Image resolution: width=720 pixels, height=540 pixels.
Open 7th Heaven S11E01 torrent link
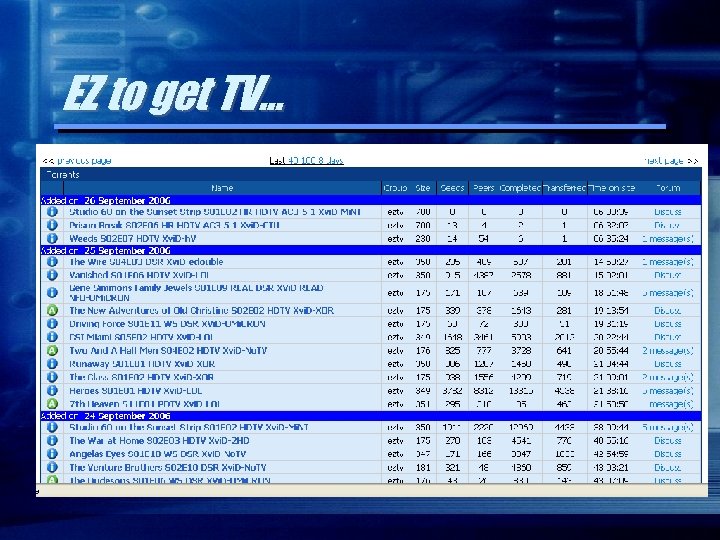pyautogui.click(x=144, y=404)
